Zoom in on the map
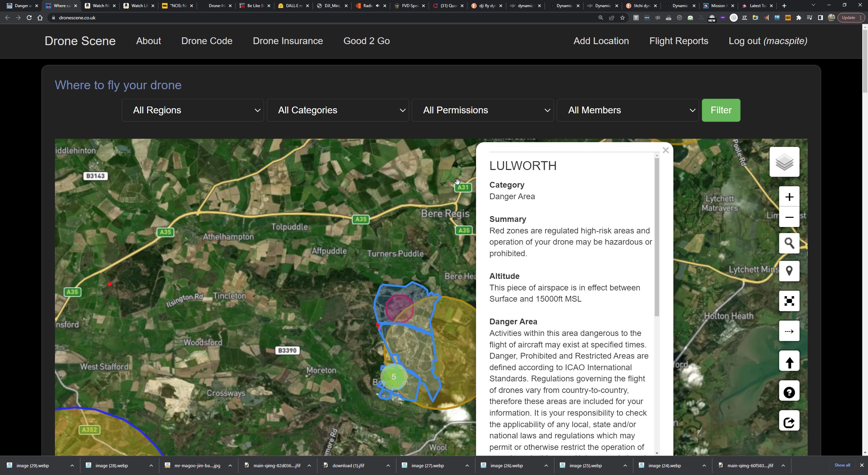 pyautogui.click(x=789, y=197)
